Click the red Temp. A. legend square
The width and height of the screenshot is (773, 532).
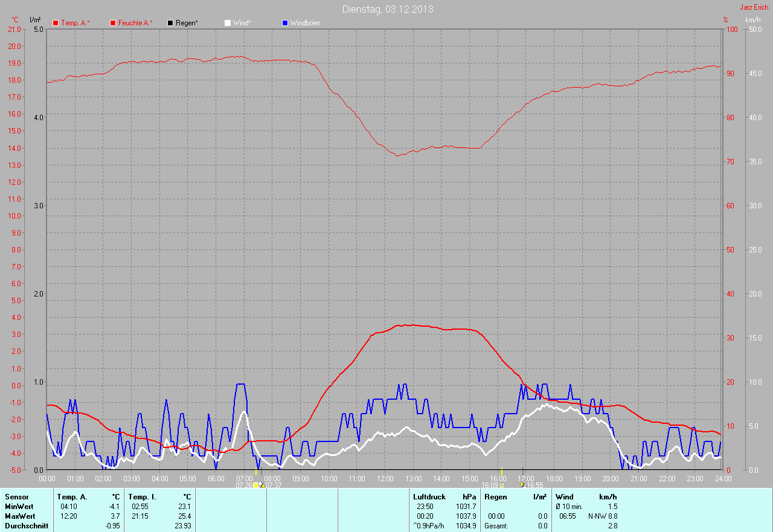pyautogui.click(x=56, y=23)
